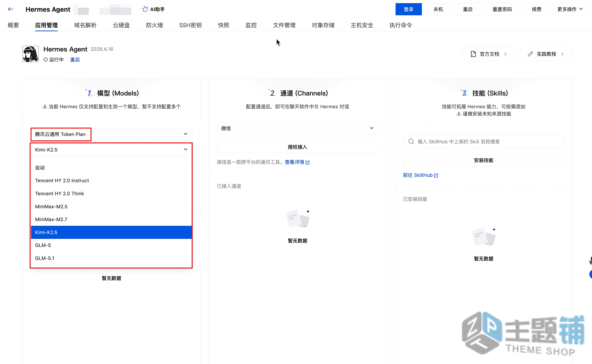The height and width of the screenshot is (364, 592).
Task: Click the 安装技能 button
Action: [483, 160]
